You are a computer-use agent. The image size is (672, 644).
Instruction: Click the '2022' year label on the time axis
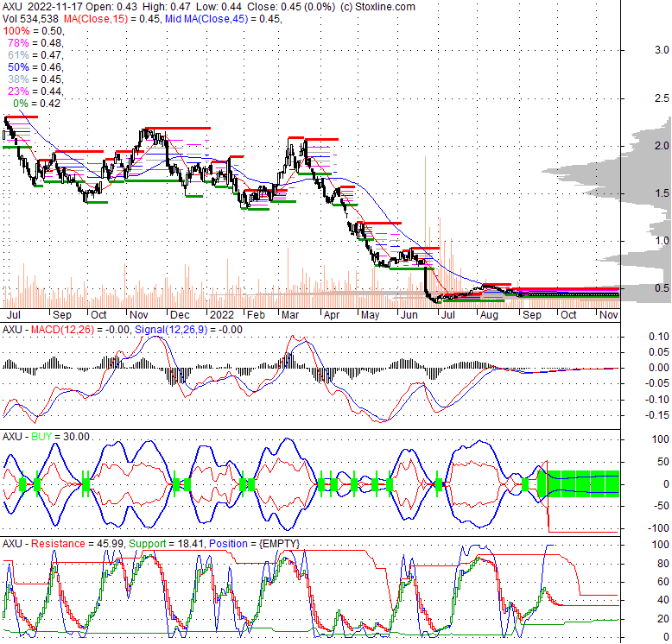click(x=222, y=315)
